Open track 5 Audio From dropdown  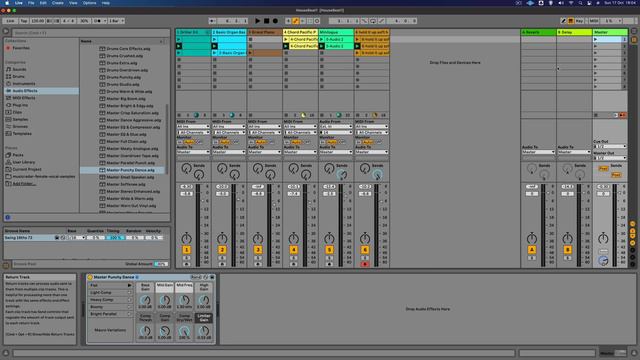[x=336, y=127]
